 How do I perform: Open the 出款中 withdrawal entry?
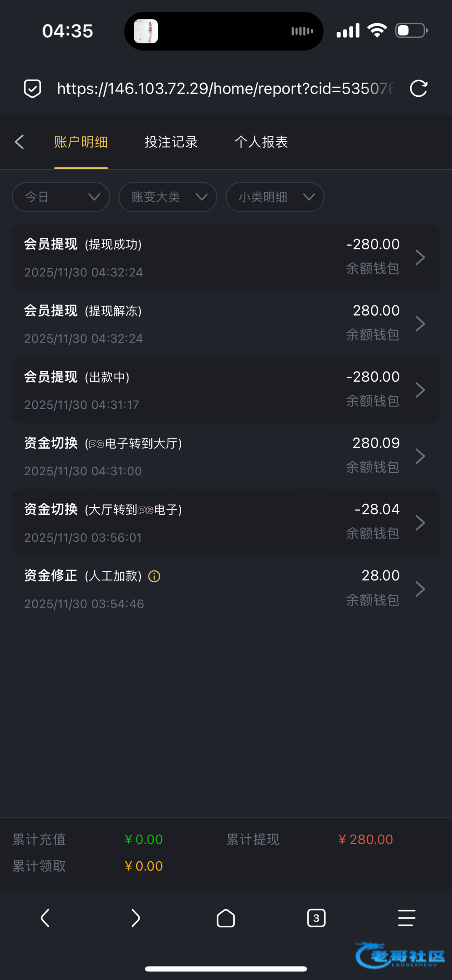pyautogui.click(x=226, y=390)
